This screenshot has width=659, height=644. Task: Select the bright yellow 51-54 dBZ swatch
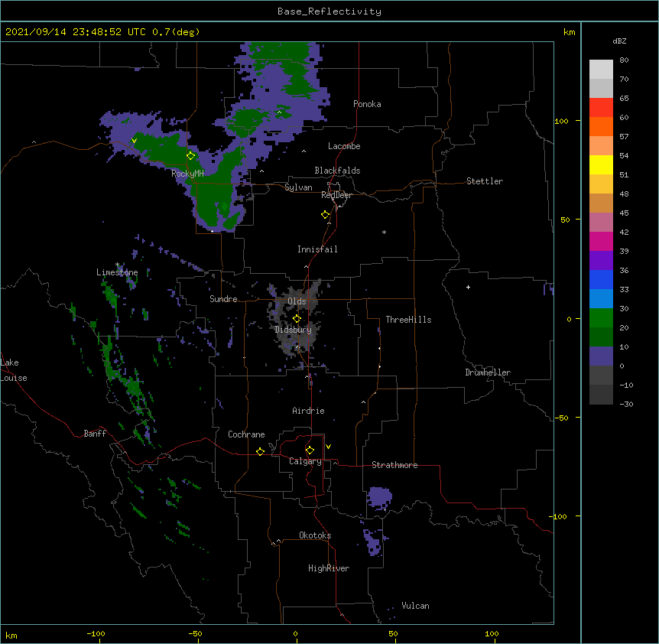click(601, 164)
